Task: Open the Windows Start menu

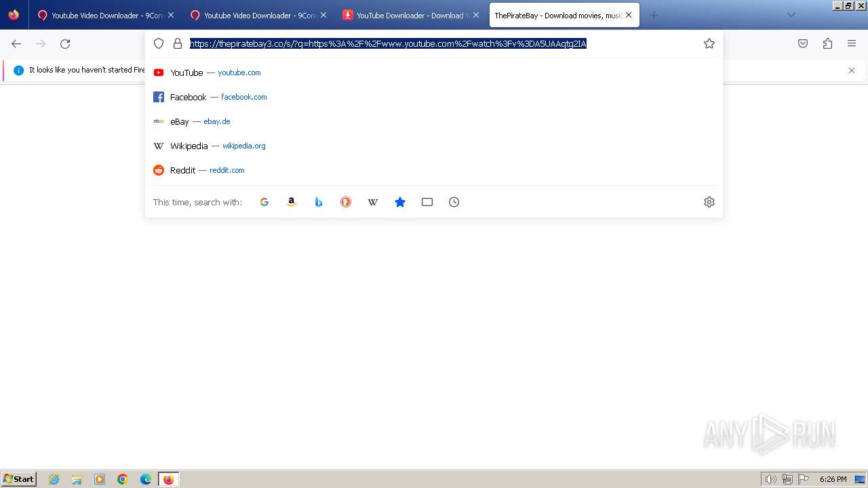Action: [19, 479]
